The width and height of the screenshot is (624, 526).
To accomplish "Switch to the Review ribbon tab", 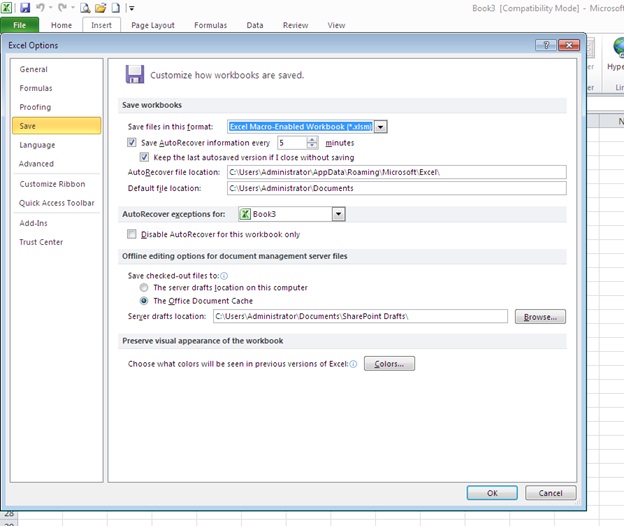I will point(295,25).
